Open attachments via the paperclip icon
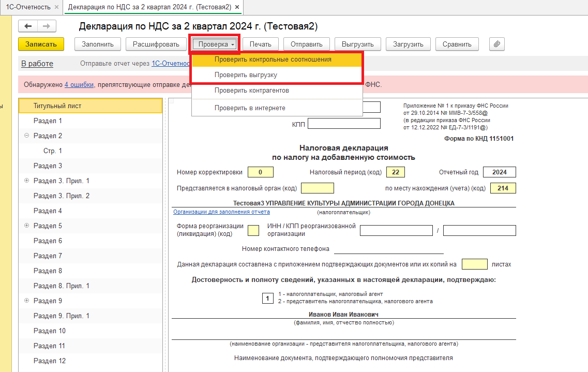The width and height of the screenshot is (588, 372). [x=497, y=44]
